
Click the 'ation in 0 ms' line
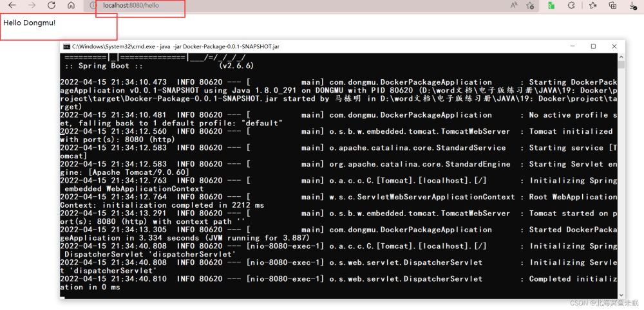[x=90, y=287]
